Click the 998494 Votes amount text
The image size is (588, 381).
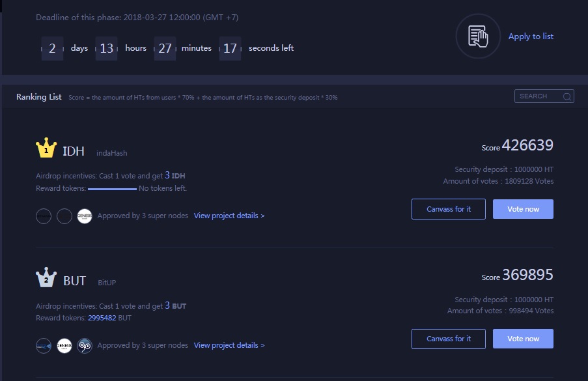point(531,311)
